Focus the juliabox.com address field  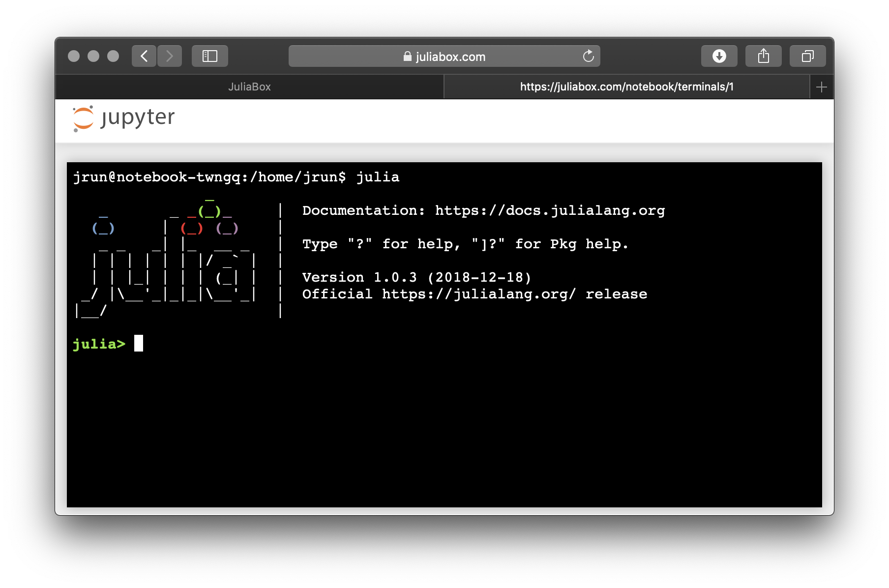(x=444, y=56)
